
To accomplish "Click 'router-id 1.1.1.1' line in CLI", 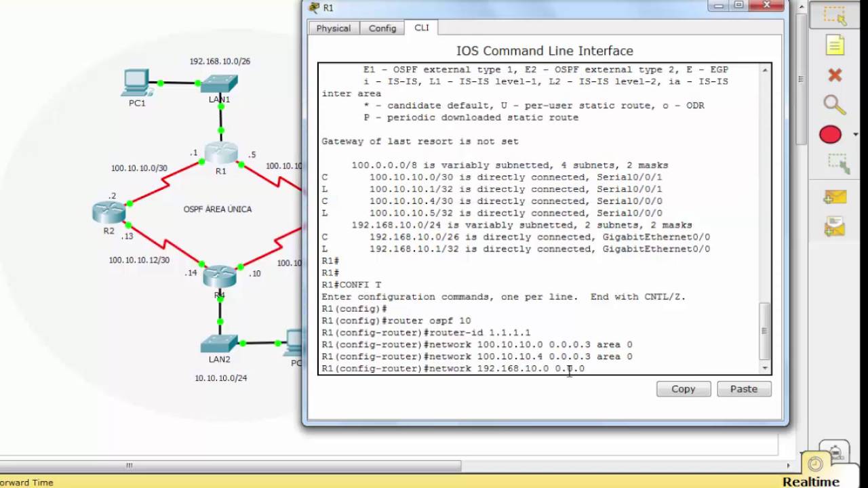I will (x=426, y=333).
